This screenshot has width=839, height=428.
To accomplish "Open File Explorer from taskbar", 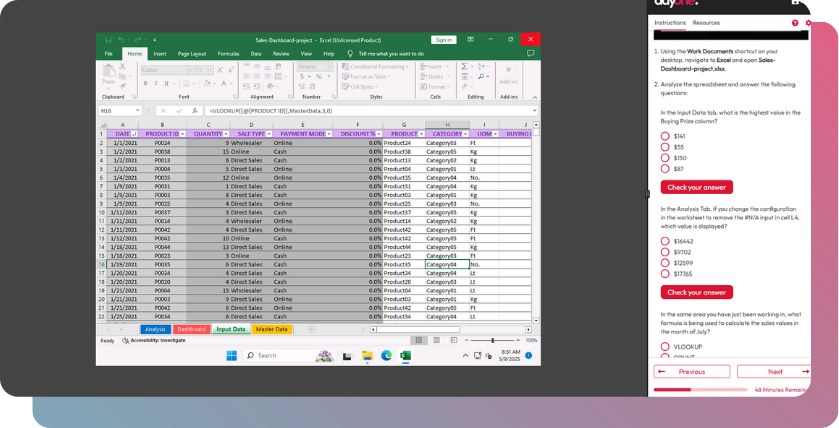I will (x=367, y=356).
